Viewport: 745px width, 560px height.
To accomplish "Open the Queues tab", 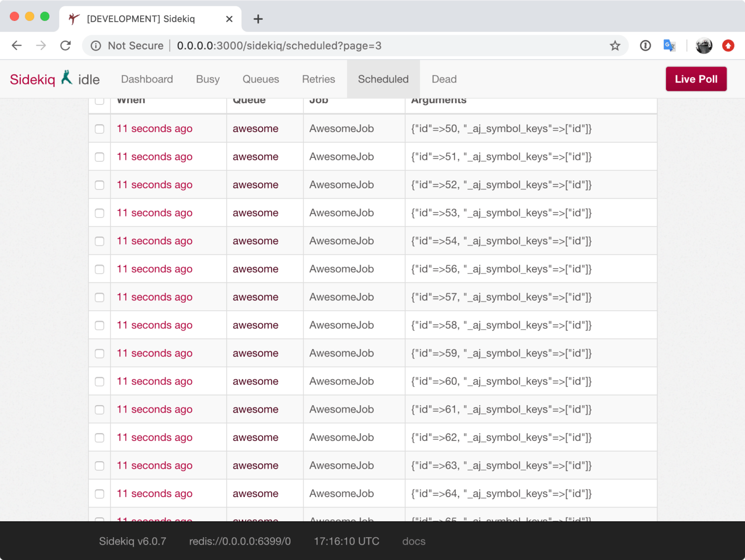I will click(261, 79).
